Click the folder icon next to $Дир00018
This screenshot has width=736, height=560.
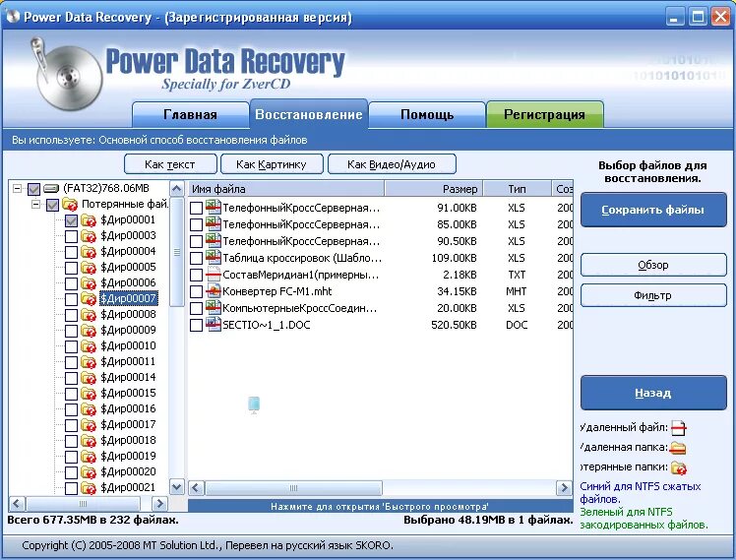(89, 440)
